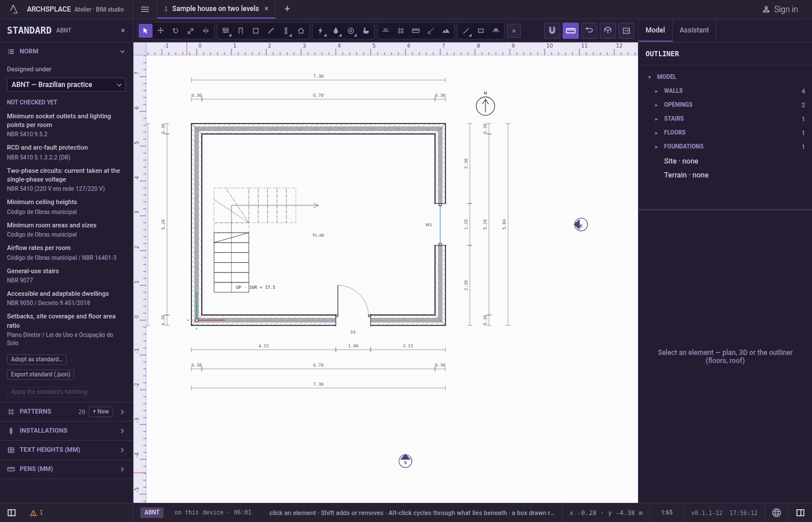Image resolution: width=812 pixels, height=522 pixels.
Task: Click the Export standard (.json) button
Action: pos(41,375)
